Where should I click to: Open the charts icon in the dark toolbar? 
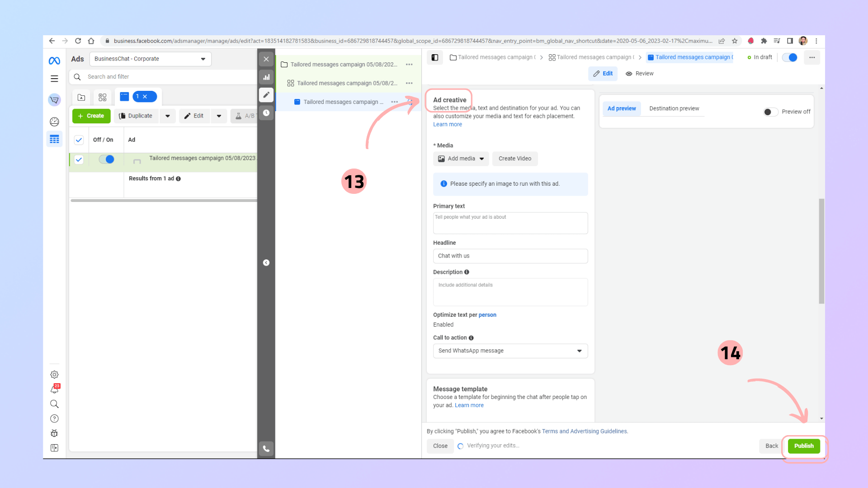[x=266, y=77]
